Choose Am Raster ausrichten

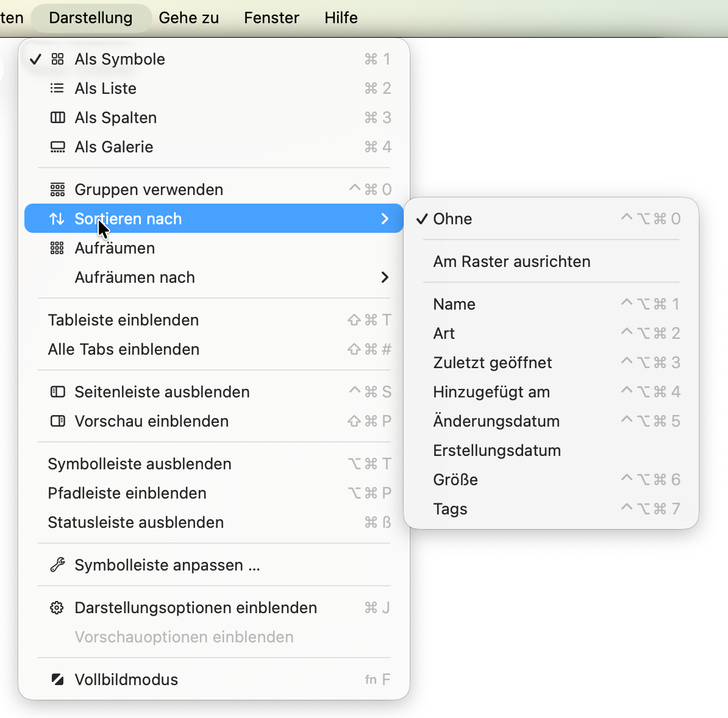pos(512,261)
